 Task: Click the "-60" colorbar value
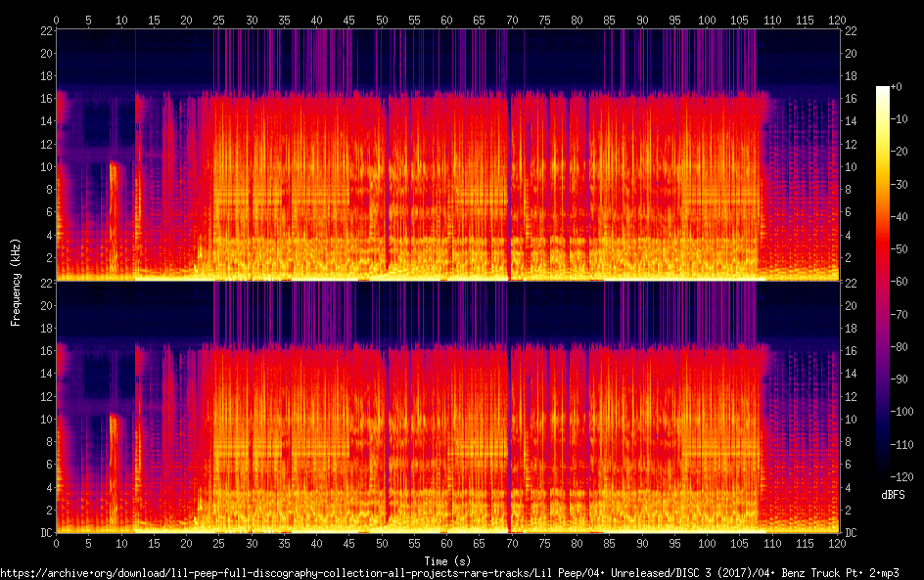[x=899, y=282]
